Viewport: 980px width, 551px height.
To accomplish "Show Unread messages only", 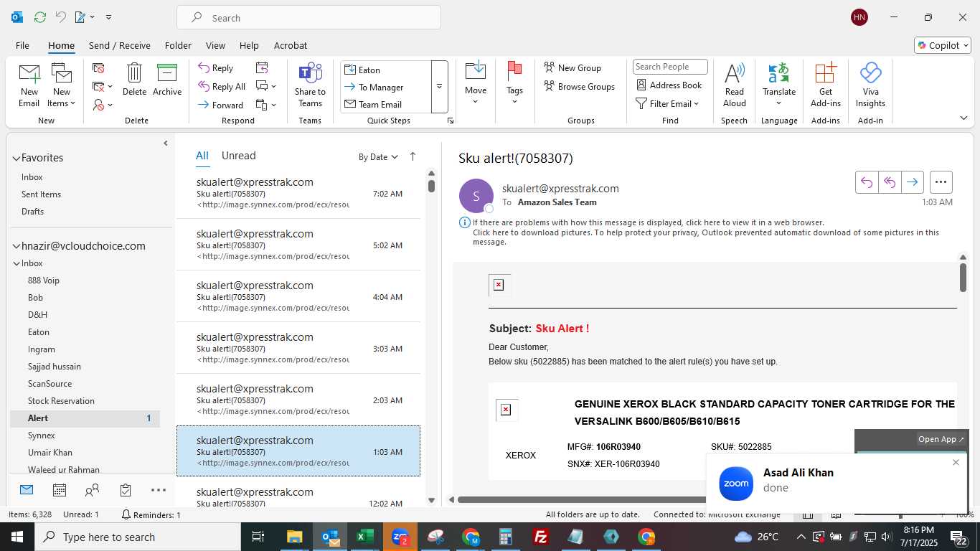I will tap(238, 156).
